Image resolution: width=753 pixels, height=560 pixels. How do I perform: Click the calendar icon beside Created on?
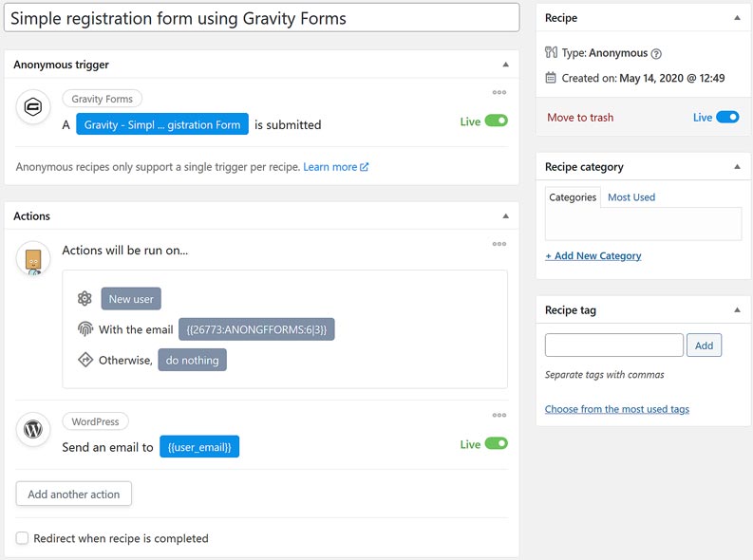tap(551, 78)
